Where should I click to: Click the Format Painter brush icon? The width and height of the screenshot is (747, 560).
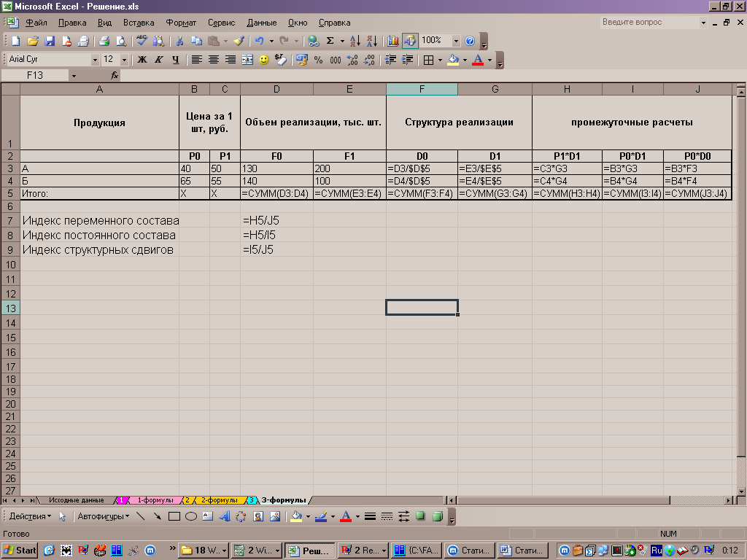(x=239, y=41)
